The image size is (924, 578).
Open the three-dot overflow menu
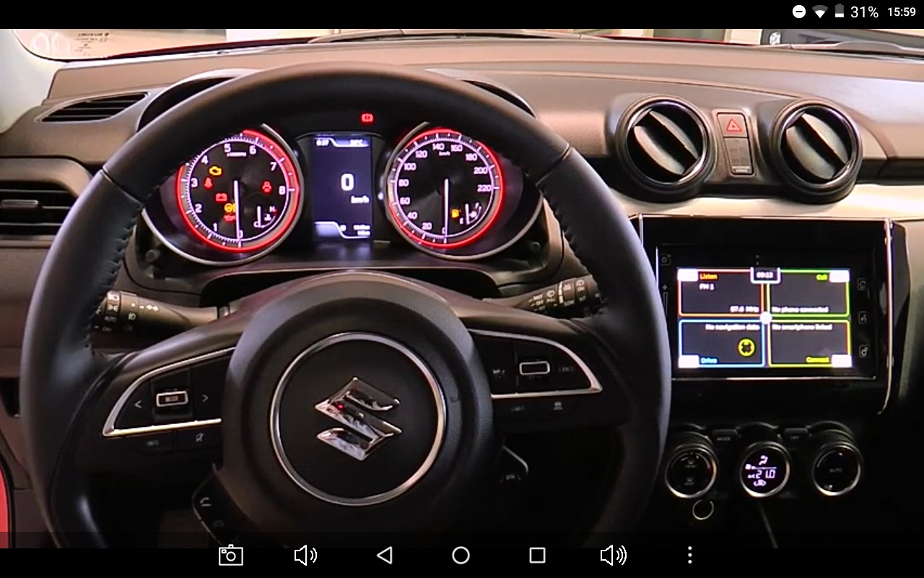(689, 555)
